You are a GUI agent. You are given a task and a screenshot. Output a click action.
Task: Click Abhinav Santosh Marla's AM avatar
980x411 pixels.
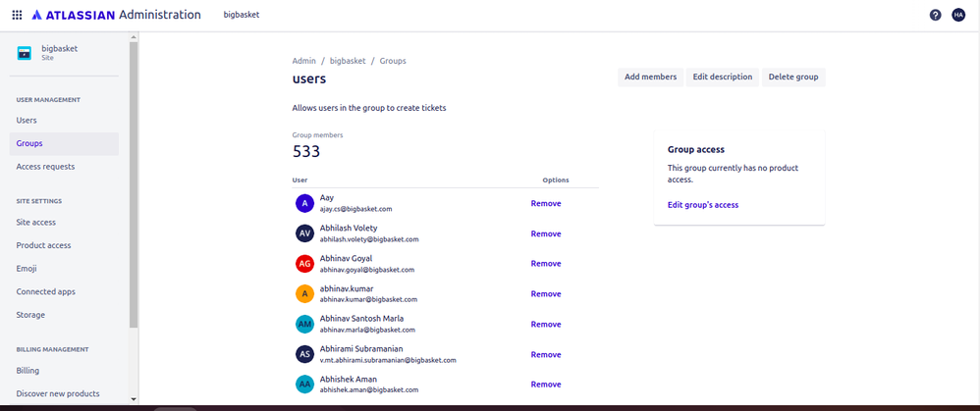(304, 324)
